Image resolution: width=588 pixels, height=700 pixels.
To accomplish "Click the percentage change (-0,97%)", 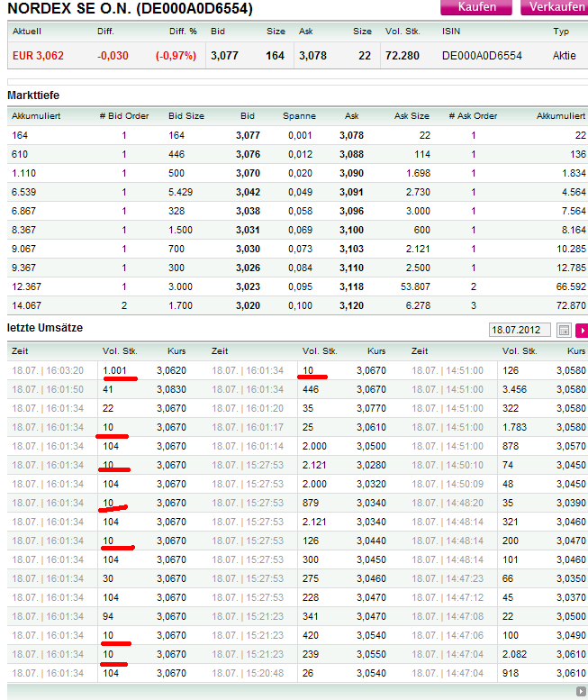I will coord(176,56).
